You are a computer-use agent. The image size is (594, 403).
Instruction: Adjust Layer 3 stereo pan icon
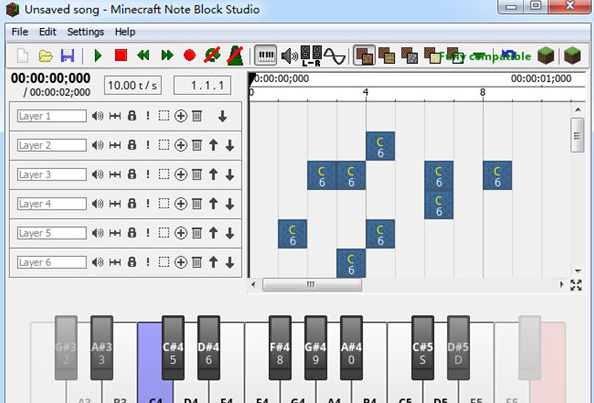pyautogui.click(x=115, y=174)
